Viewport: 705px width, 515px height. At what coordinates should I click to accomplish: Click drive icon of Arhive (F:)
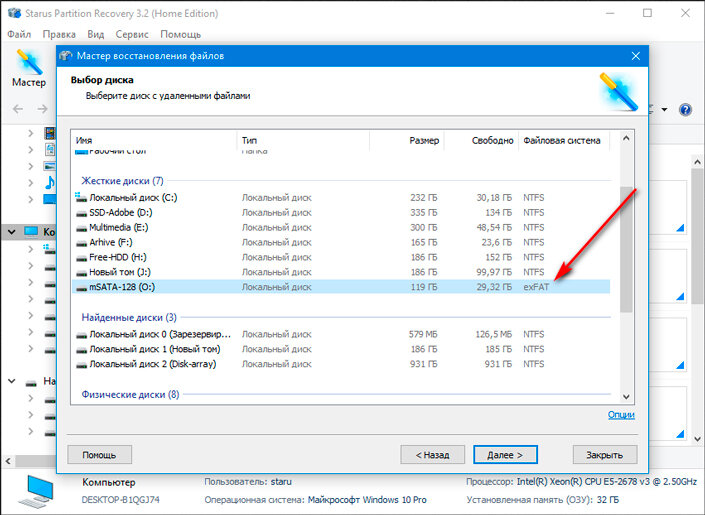point(81,243)
